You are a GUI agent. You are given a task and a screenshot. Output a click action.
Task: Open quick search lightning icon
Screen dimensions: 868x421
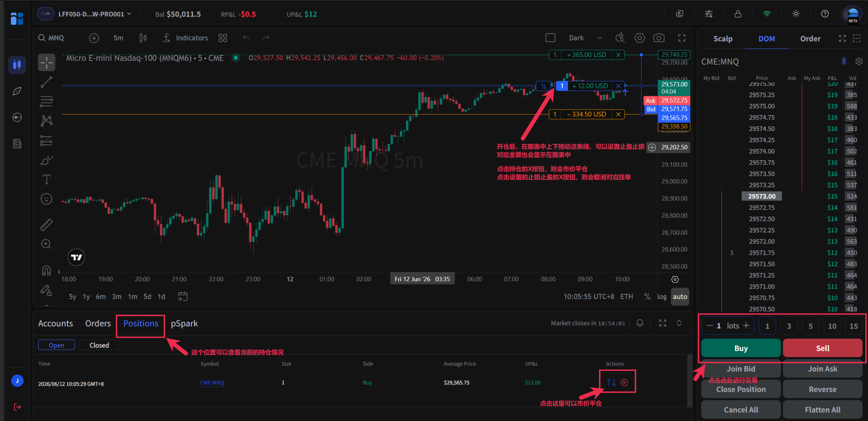[x=620, y=38]
